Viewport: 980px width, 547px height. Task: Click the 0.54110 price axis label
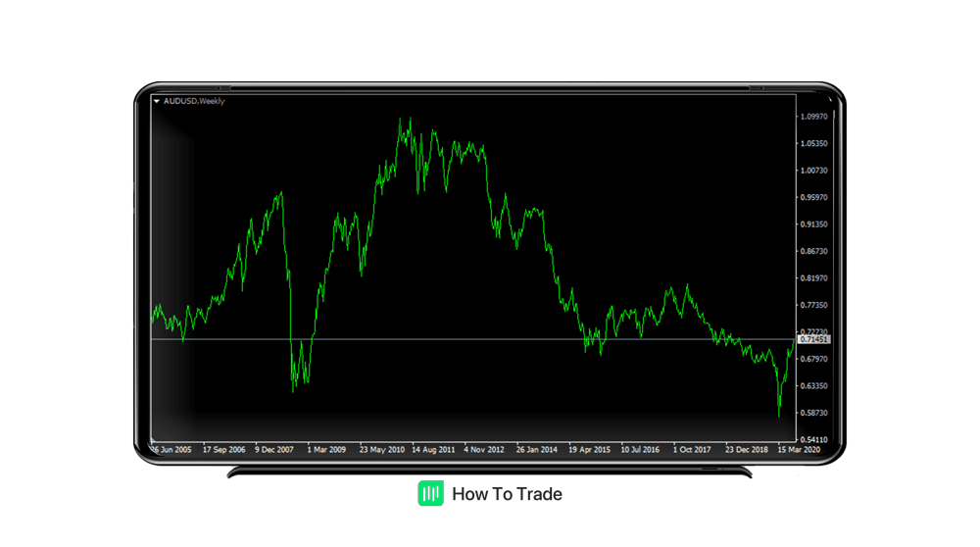[814, 440]
